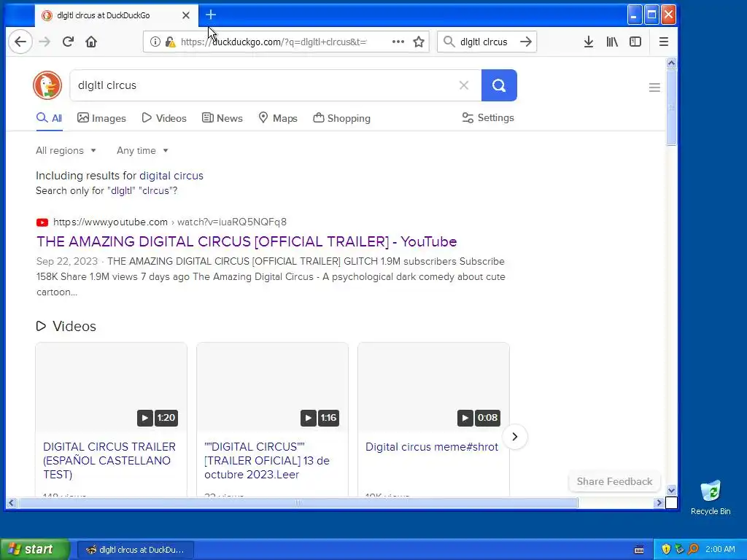Clear the DuckDuckGo search field
The image size is (747, 560).
coord(463,85)
